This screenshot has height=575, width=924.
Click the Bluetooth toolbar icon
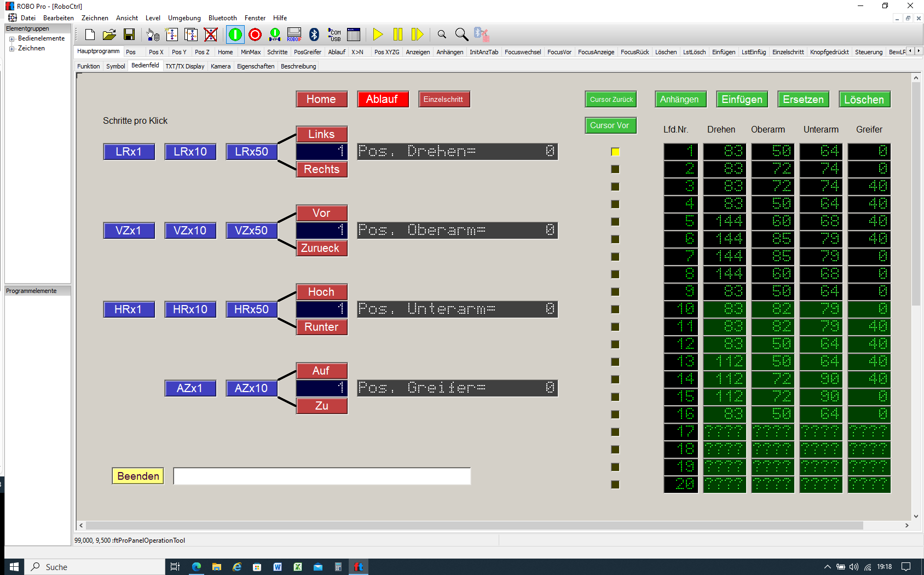pyautogui.click(x=314, y=34)
